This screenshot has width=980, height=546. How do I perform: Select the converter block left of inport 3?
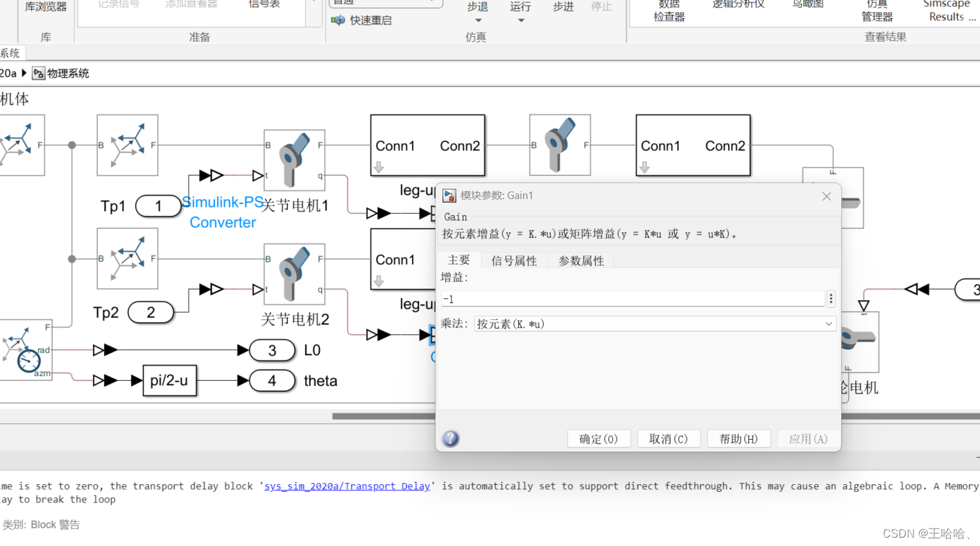coord(917,289)
